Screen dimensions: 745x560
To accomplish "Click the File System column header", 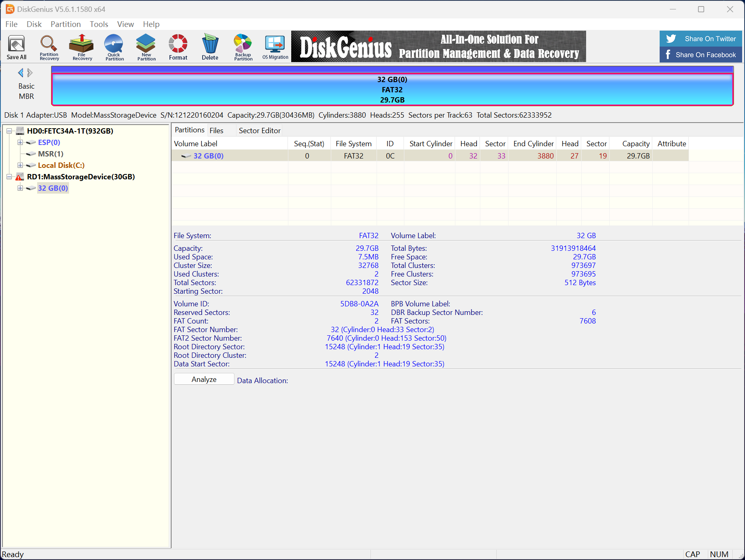I will (x=353, y=143).
